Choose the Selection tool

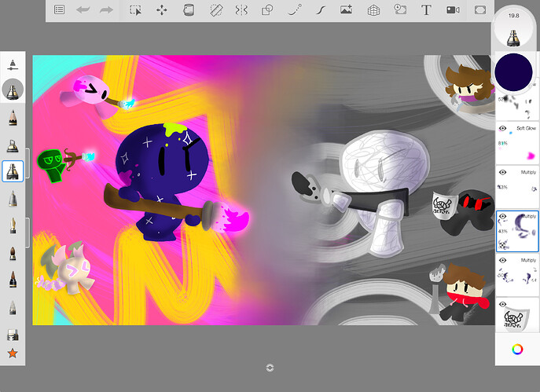pyautogui.click(x=136, y=10)
